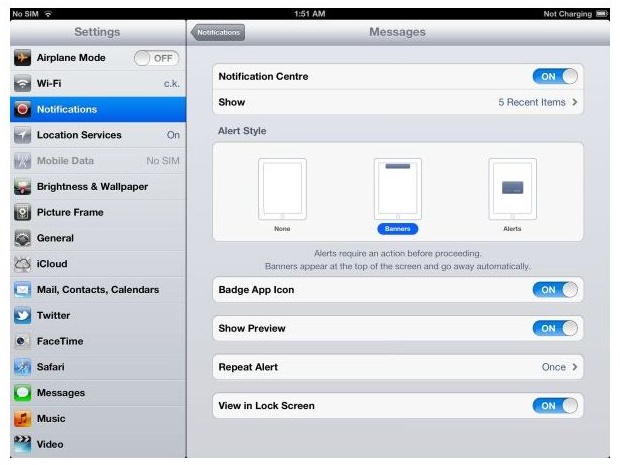Open Wi-Fi settings row
This screenshot has width=620, height=465.
coord(98,83)
